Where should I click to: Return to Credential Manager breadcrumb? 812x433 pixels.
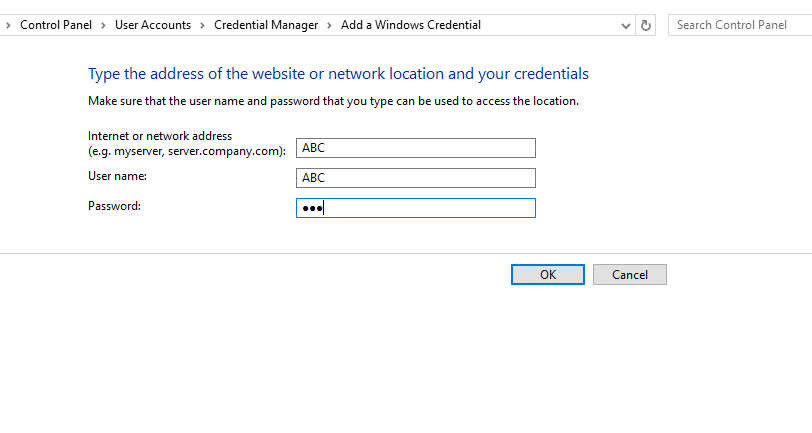point(266,25)
